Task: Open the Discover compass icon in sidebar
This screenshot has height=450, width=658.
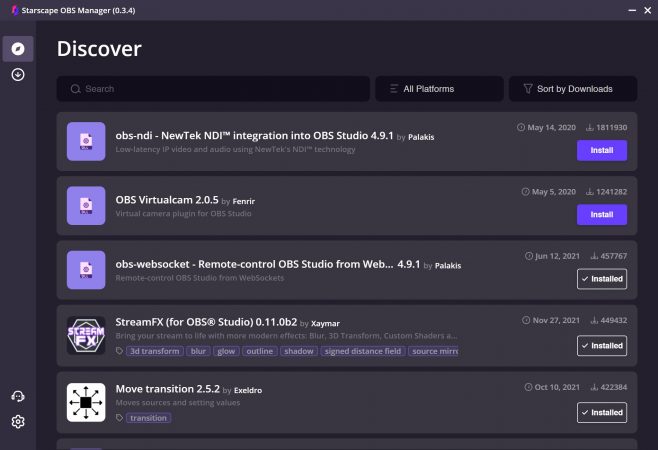Action: click(18, 48)
